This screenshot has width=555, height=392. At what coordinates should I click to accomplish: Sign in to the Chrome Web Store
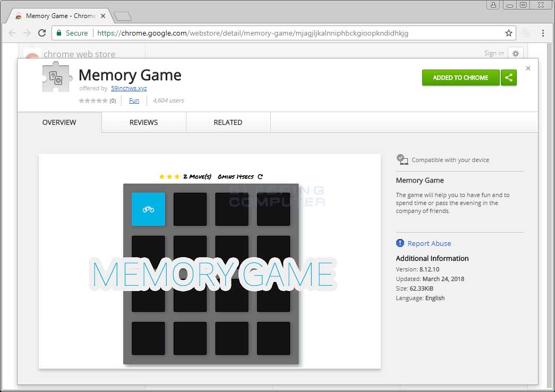point(494,53)
